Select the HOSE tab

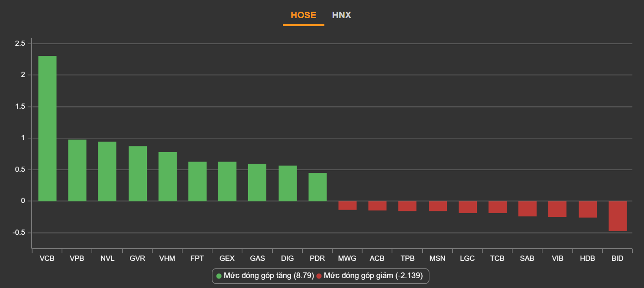click(x=303, y=15)
